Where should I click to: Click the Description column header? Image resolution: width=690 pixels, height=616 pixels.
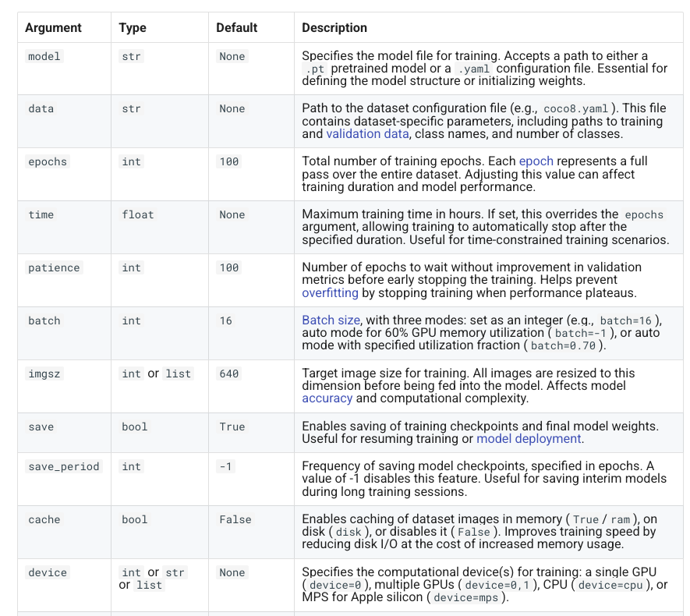point(334,28)
